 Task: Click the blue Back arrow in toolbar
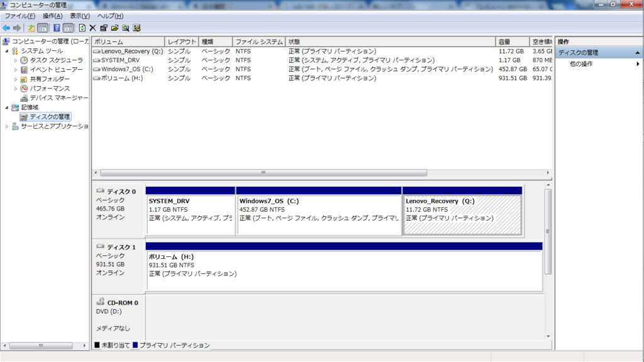(6, 28)
